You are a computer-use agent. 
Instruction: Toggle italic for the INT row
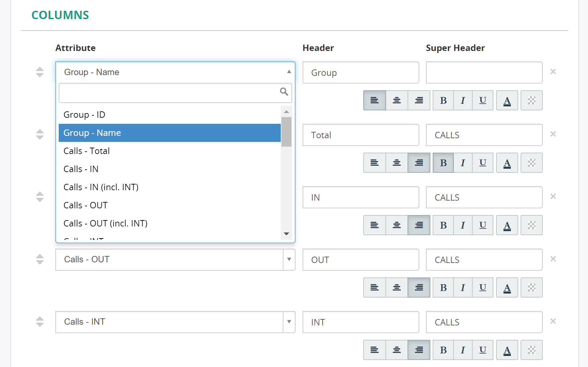pos(463,350)
